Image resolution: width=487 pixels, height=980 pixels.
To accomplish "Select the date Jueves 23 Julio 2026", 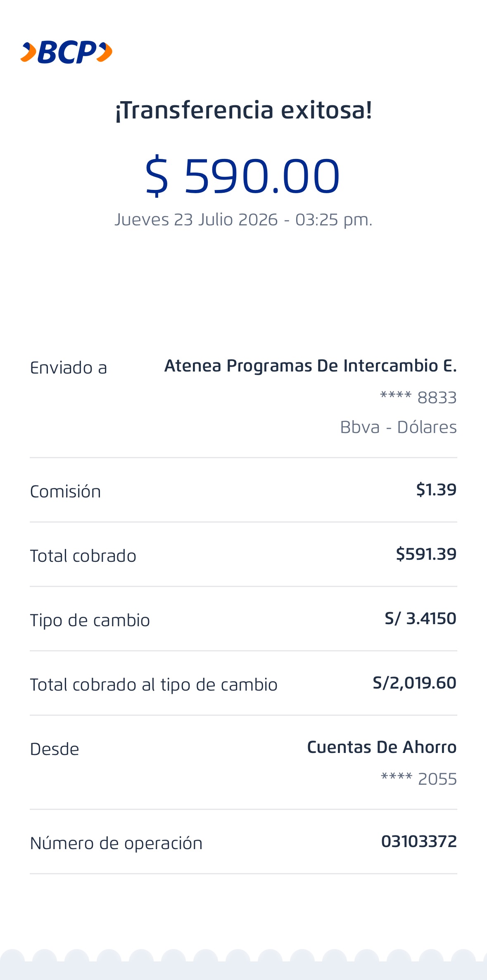I will point(196,220).
